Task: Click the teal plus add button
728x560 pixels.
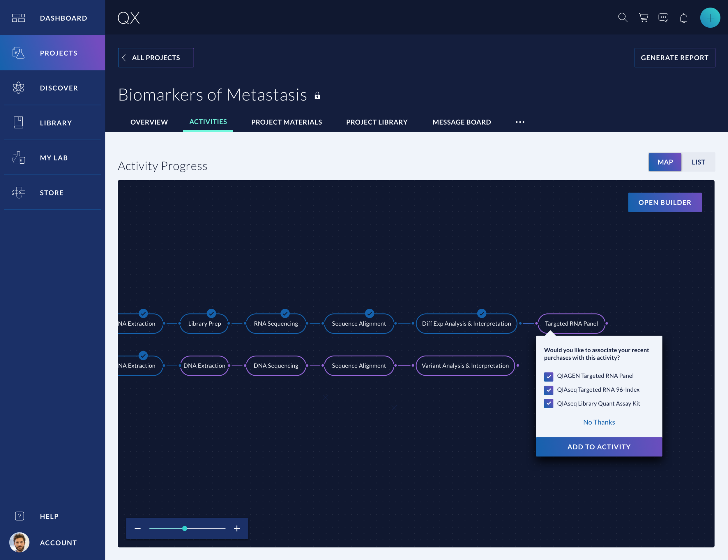Action: [710, 18]
